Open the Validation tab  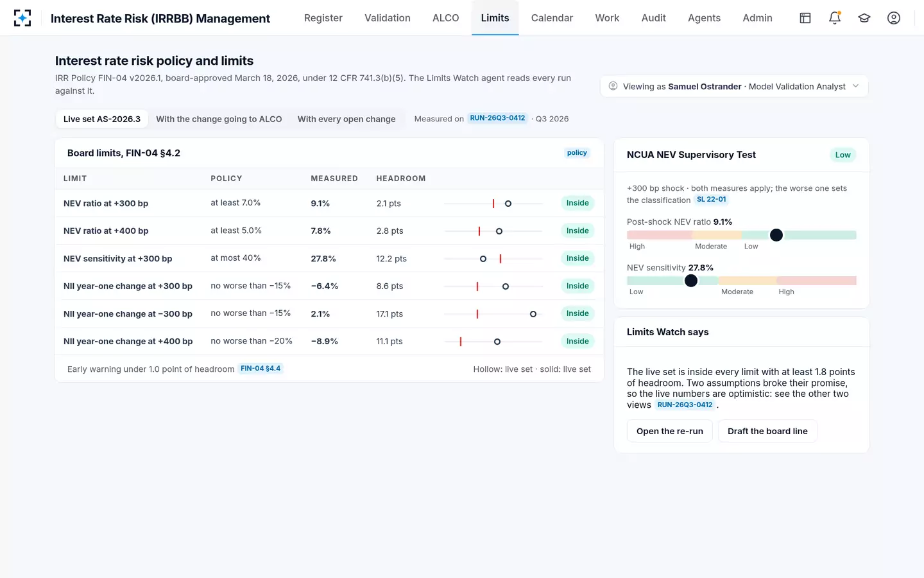tap(388, 18)
